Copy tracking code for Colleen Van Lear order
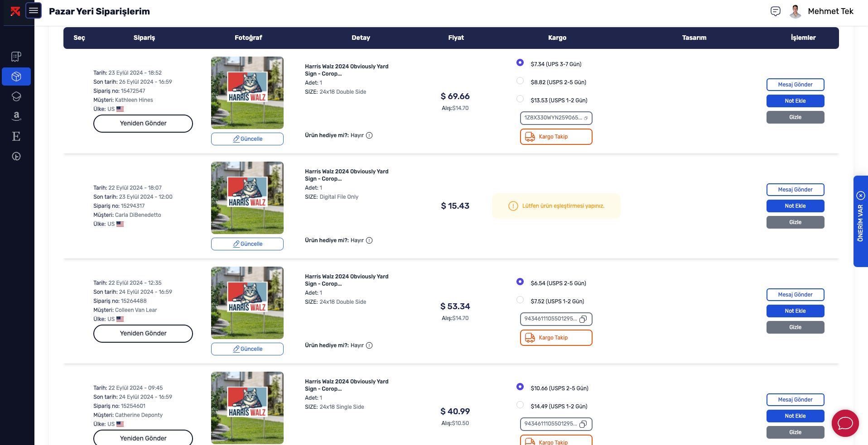 (x=583, y=319)
